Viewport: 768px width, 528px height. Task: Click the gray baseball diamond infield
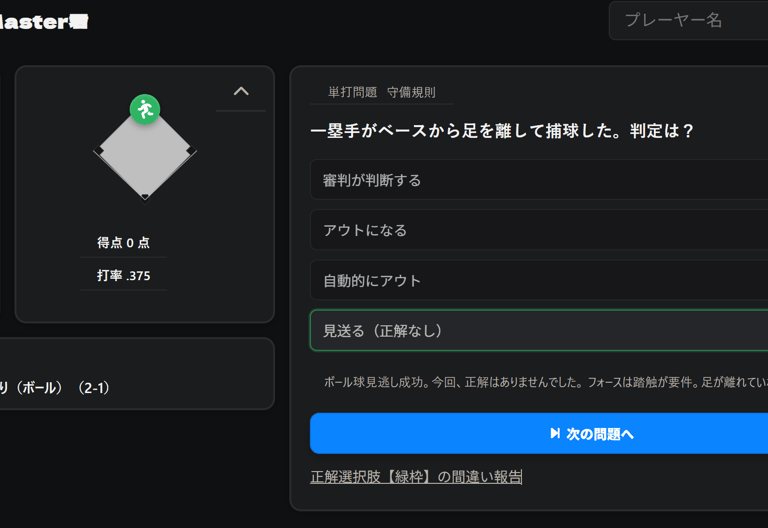point(145,155)
